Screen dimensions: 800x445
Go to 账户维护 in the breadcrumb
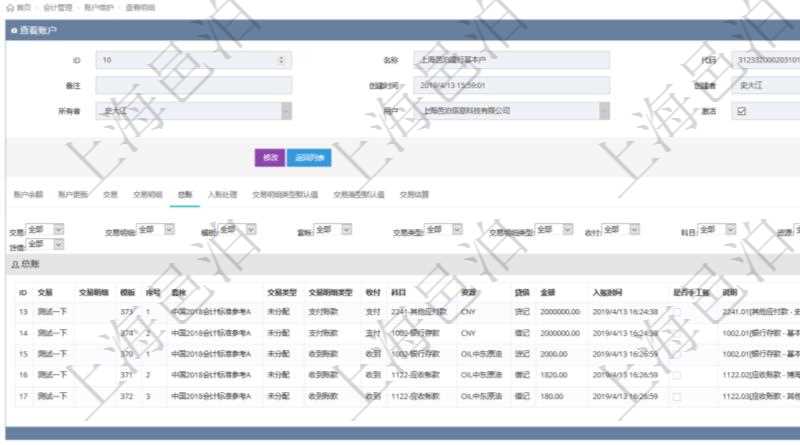coord(98,8)
